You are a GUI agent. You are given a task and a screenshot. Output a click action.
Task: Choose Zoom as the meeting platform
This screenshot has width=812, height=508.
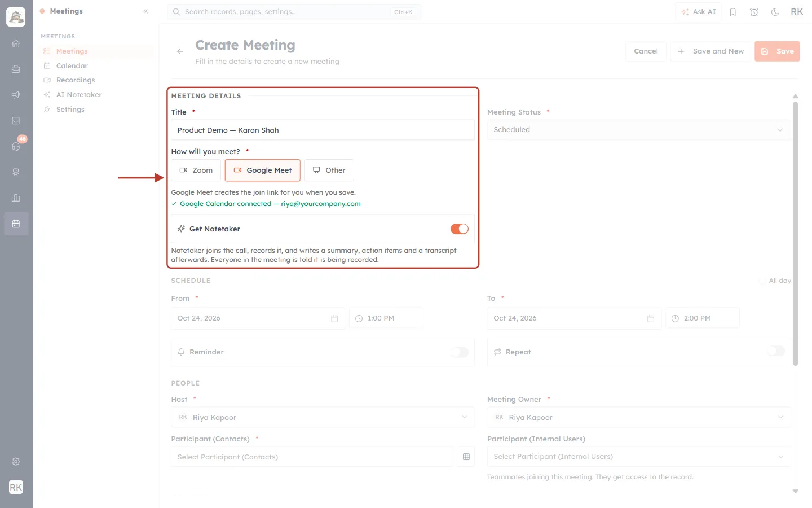coord(196,170)
